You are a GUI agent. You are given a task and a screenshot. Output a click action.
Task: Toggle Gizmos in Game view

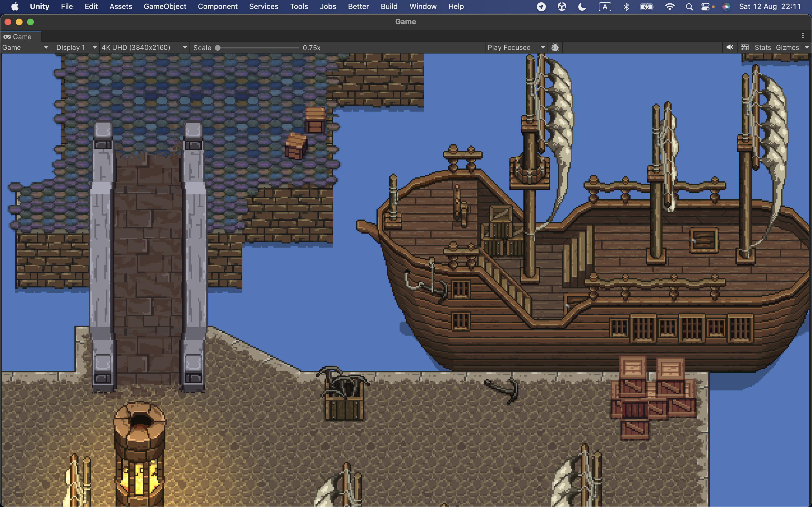(x=787, y=47)
